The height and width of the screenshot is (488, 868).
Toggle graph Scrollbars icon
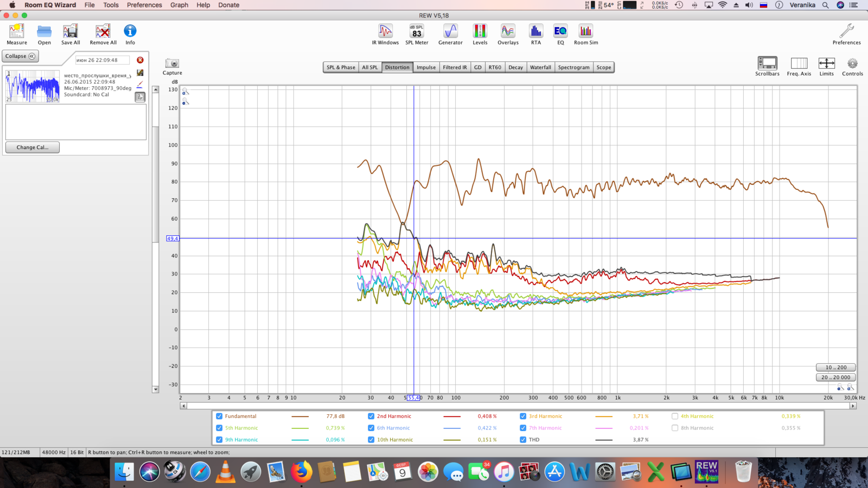point(767,66)
